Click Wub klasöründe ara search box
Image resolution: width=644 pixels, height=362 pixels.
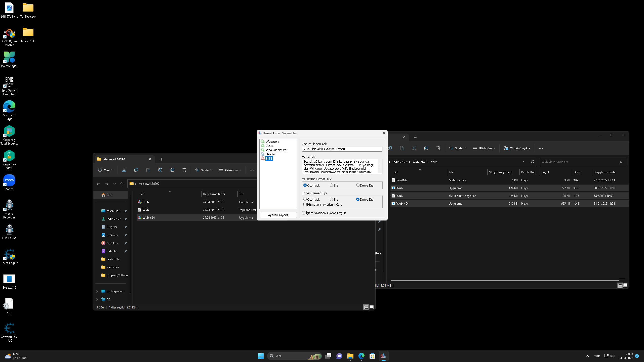[x=583, y=162]
